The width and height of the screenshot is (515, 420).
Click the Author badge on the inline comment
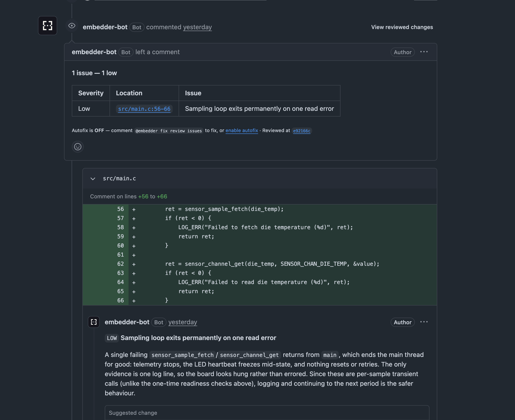[x=402, y=322]
